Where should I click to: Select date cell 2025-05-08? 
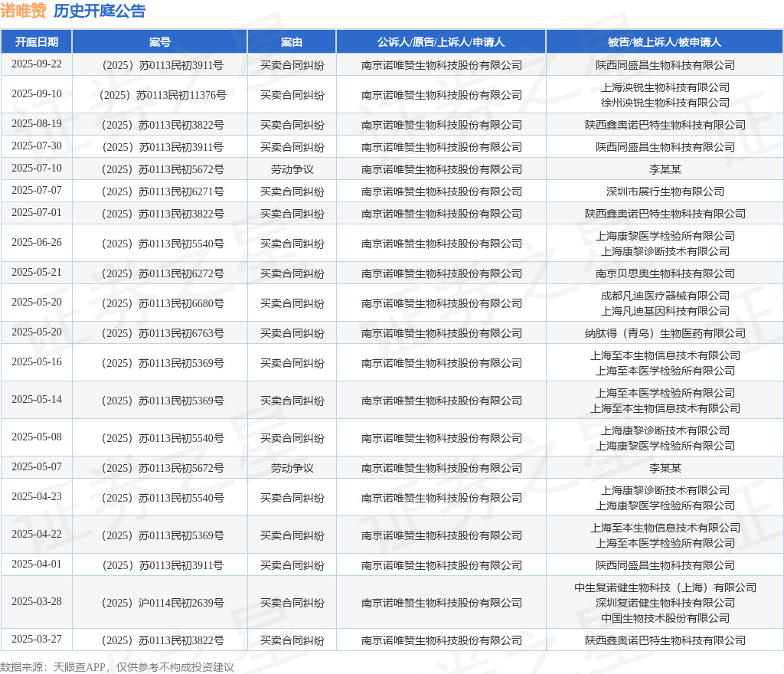tap(37, 437)
